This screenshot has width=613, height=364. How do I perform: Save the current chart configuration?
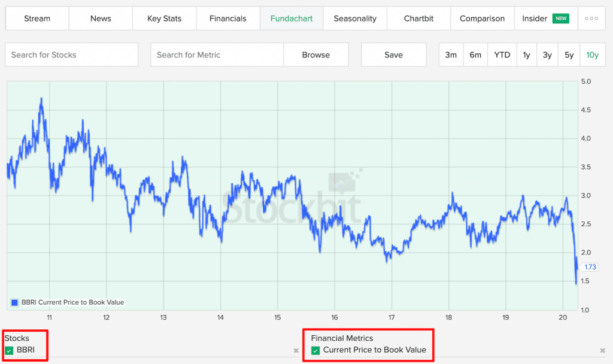[393, 54]
